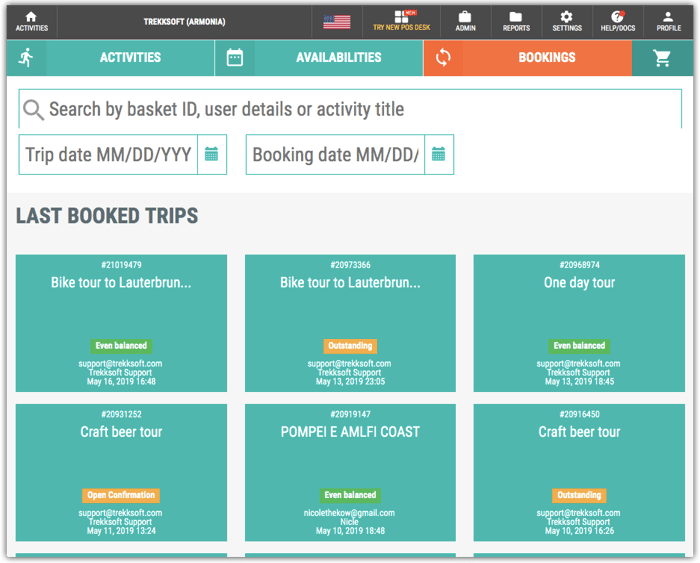Click the Trip date input field

(x=108, y=155)
